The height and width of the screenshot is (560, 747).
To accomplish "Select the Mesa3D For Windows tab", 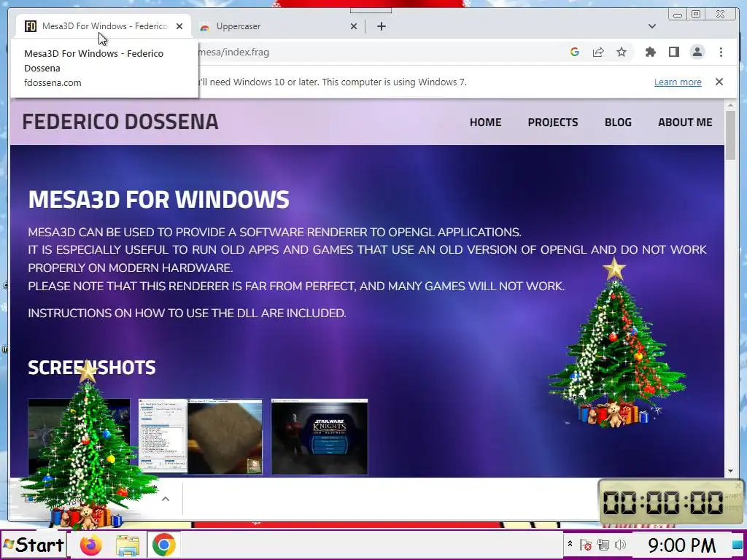I will pos(103,26).
